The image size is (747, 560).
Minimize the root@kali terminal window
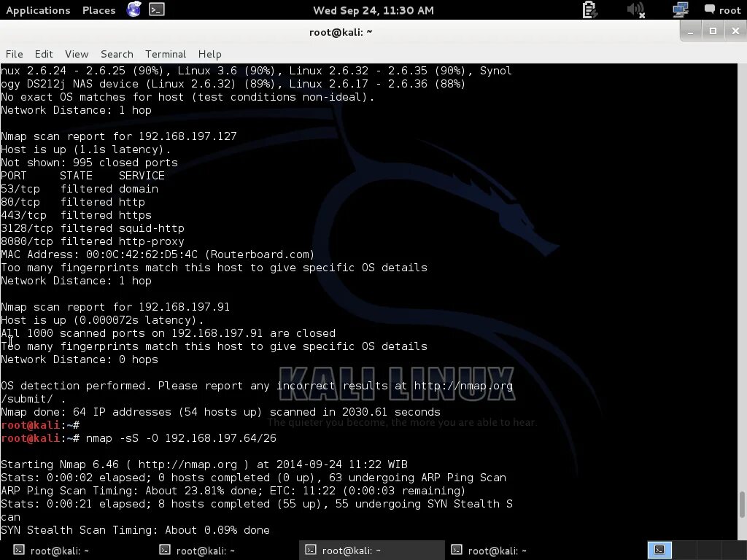click(x=690, y=31)
